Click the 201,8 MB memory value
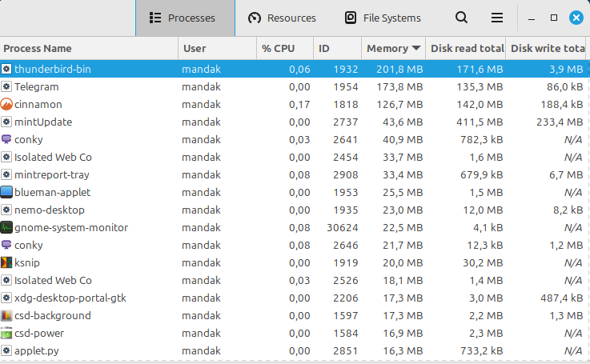 399,69
